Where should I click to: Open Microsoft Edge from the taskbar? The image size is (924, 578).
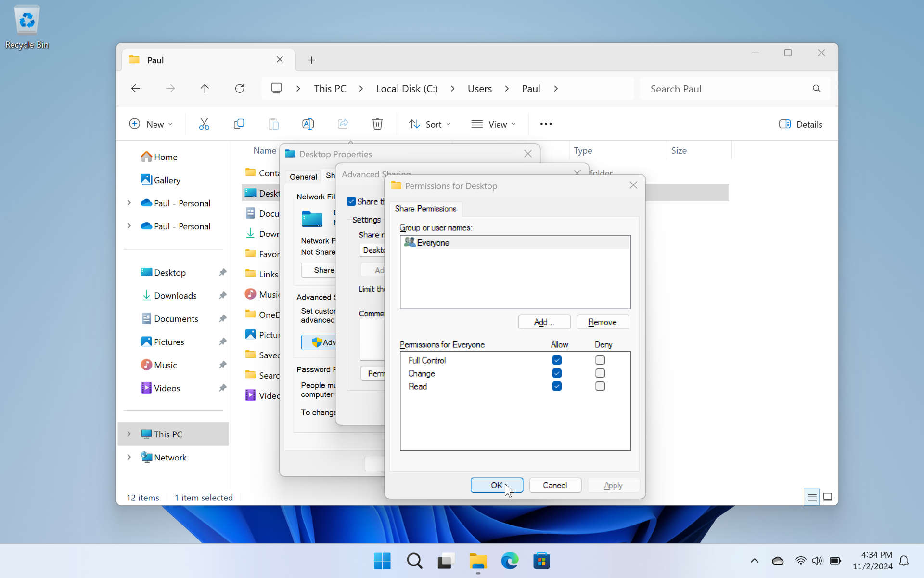(510, 561)
